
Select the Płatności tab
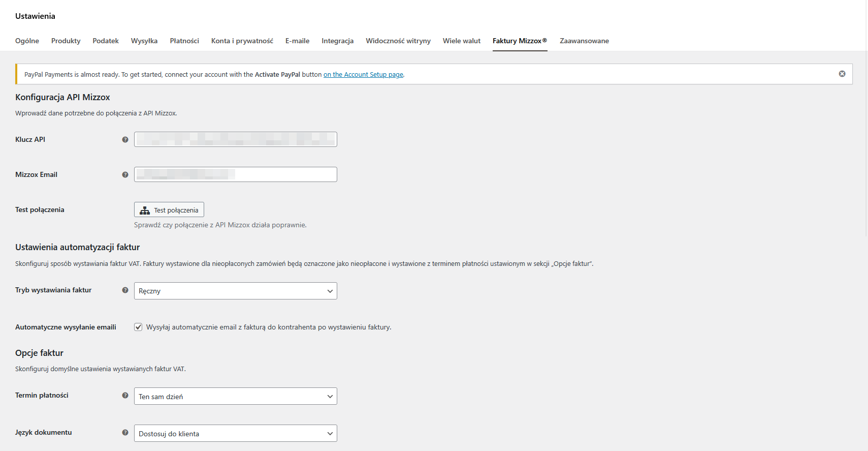click(184, 41)
